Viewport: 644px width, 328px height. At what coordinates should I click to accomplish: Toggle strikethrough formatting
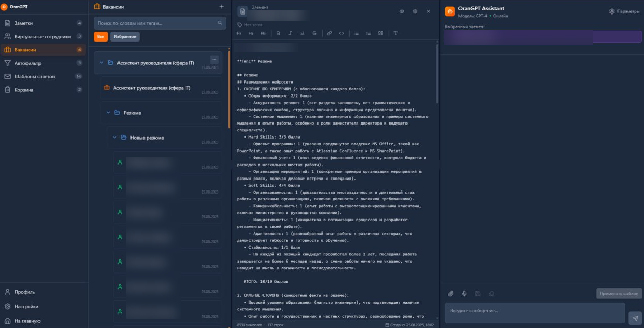pos(314,33)
